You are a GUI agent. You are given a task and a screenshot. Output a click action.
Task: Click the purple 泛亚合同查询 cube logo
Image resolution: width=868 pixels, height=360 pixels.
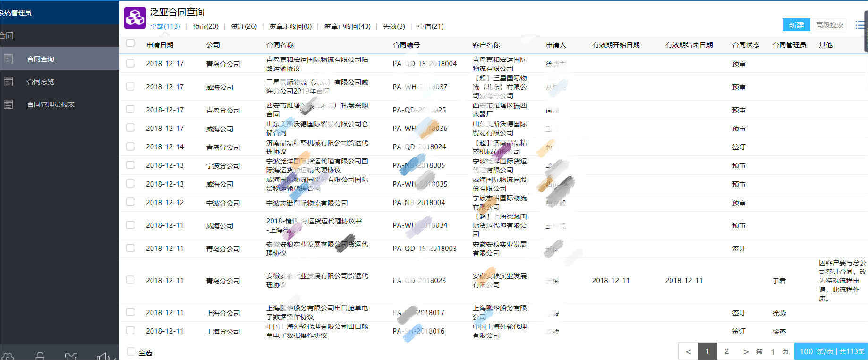tap(135, 18)
